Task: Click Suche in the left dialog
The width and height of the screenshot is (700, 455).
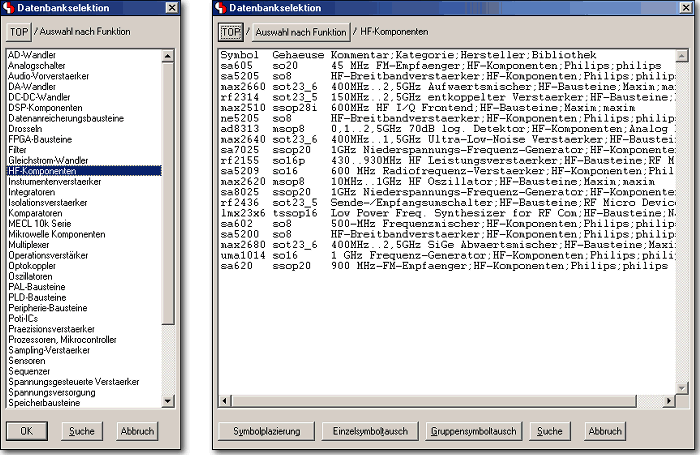Action: (x=82, y=431)
